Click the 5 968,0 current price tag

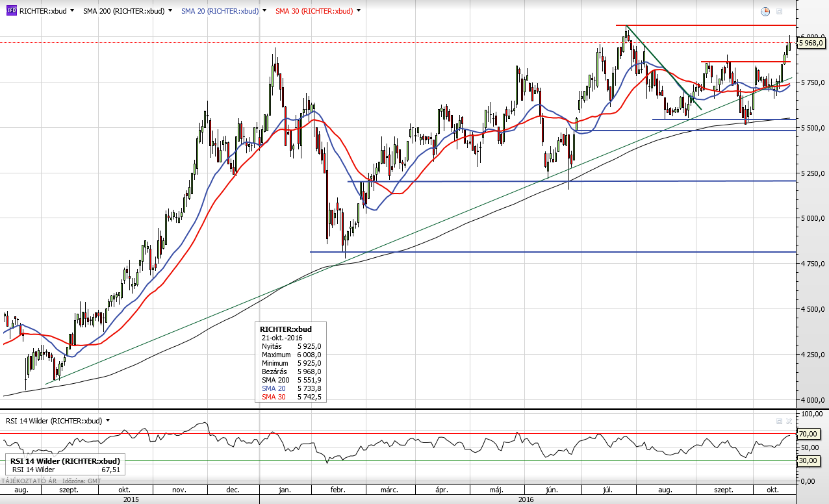click(x=811, y=43)
